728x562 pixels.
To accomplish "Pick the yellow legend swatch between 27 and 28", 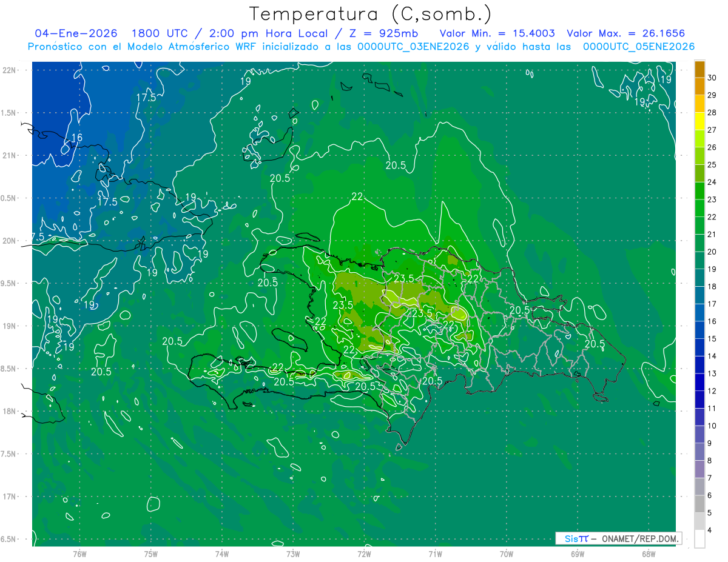I will [699, 121].
